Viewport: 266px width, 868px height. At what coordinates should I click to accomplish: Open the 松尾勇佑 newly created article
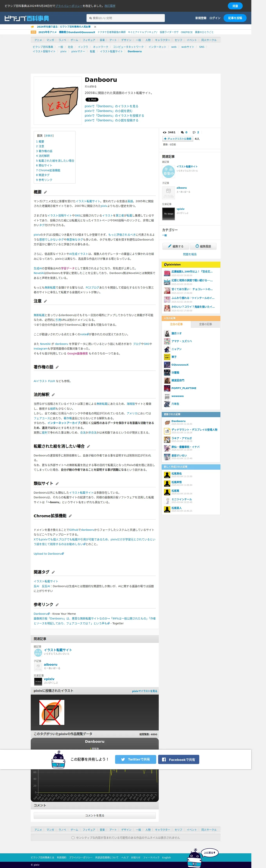[x=176, y=474]
